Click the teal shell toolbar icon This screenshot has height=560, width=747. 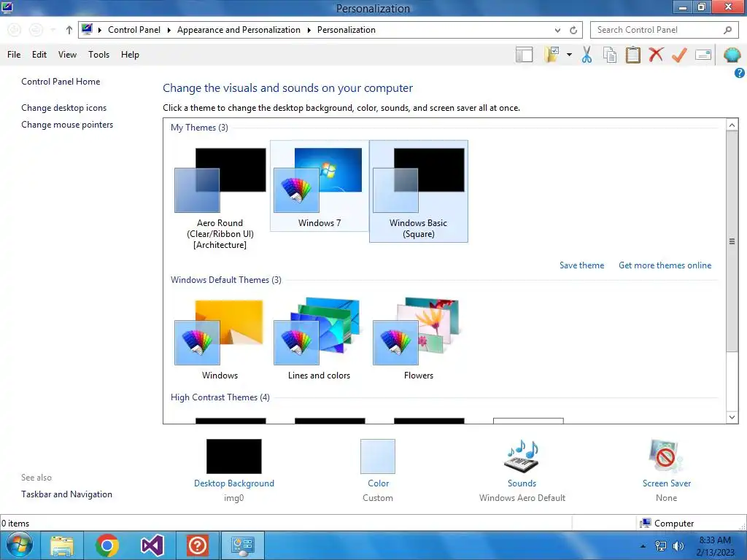pyautogui.click(x=732, y=55)
